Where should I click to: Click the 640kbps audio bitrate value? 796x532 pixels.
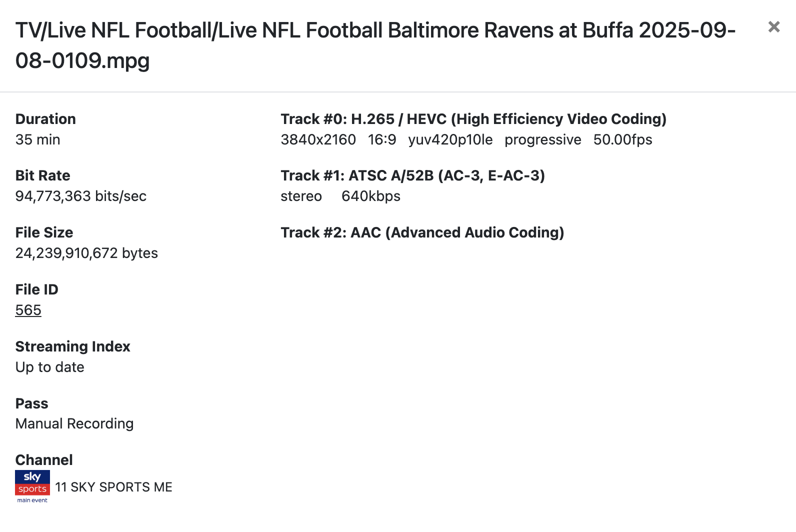pos(370,196)
